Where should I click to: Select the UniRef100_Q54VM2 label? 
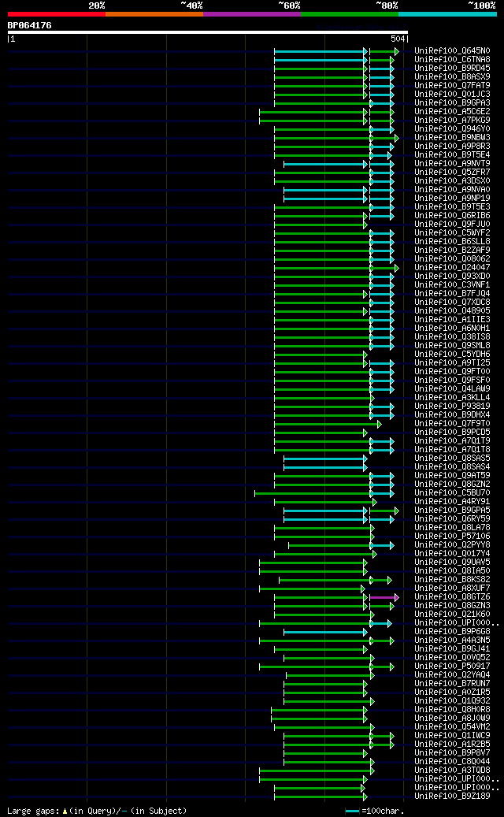[452, 727]
